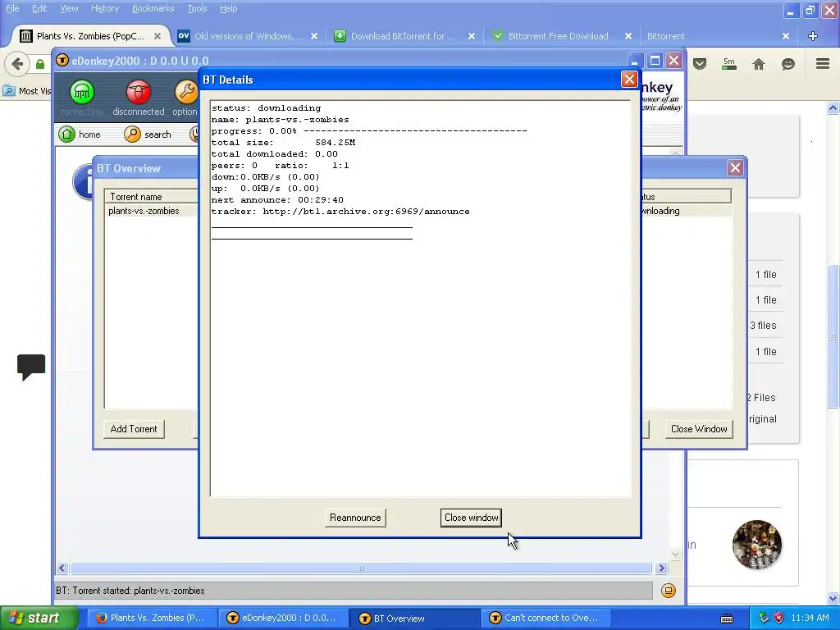This screenshot has width=840, height=630.
Task: Click the 11:34 AM system clock
Action: coord(810,619)
